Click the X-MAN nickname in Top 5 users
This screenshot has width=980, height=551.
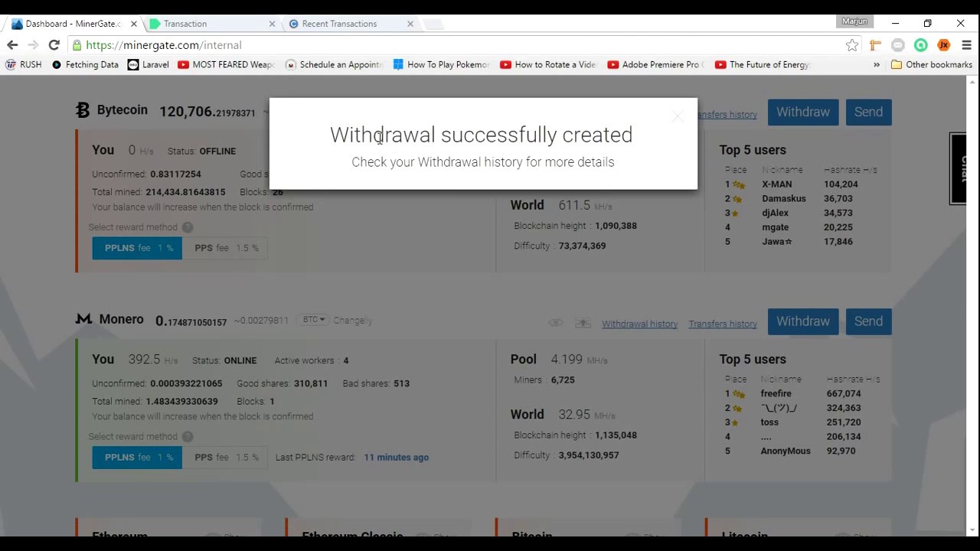click(x=777, y=184)
